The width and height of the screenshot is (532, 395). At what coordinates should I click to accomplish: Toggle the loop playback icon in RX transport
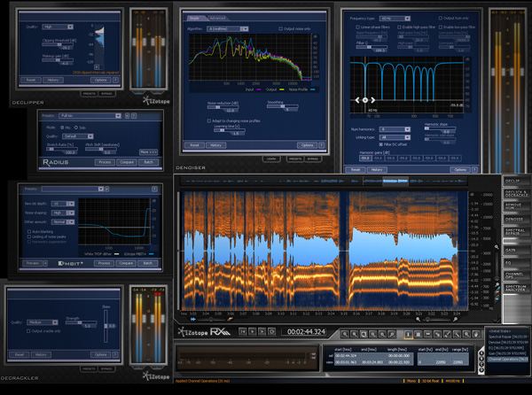(272, 331)
